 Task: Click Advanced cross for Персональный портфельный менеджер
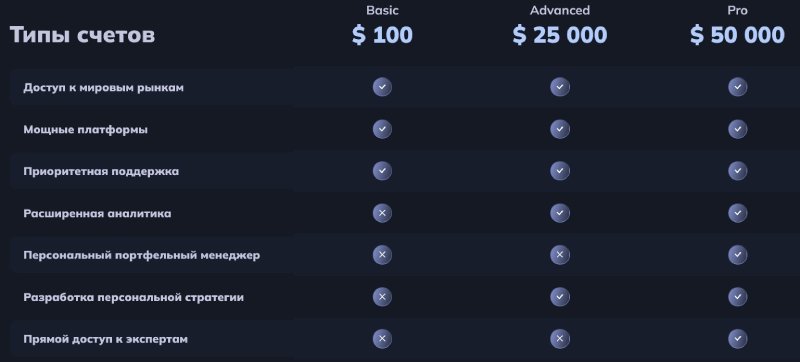pyautogui.click(x=560, y=255)
